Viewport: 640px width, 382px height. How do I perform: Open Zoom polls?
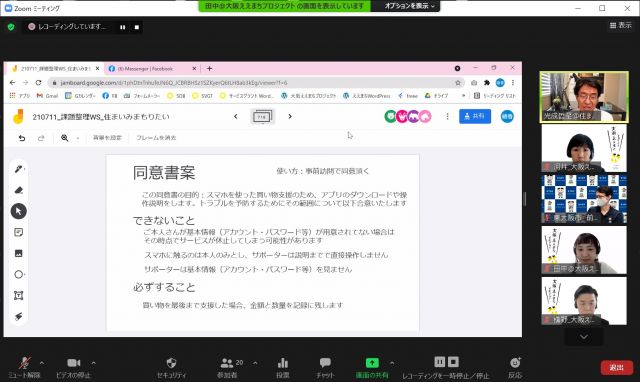coord(282,367)
